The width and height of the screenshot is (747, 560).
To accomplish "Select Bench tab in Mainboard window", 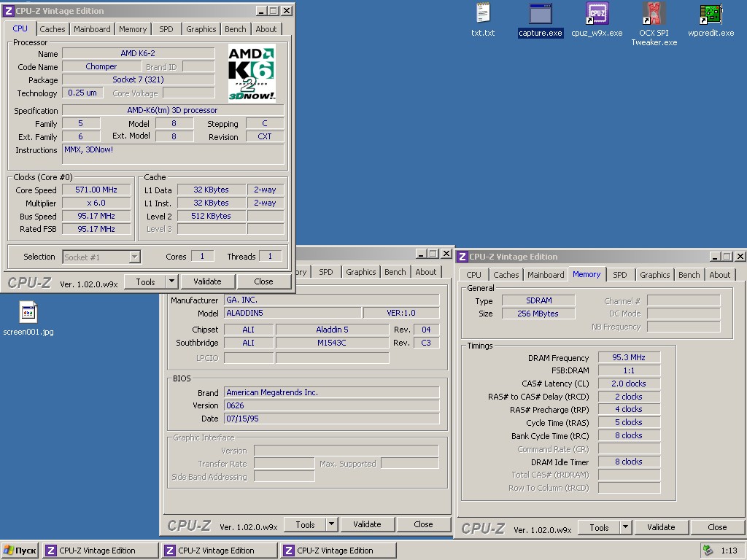I will tap(395, 272).
